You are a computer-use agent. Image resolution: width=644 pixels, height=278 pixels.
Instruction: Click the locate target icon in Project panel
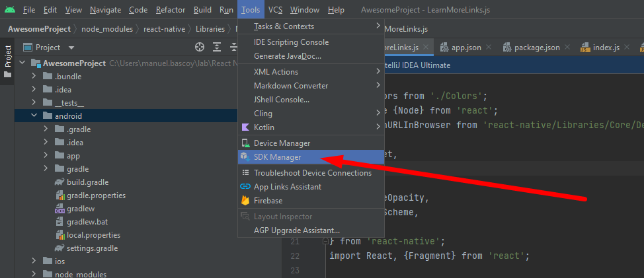pyautogui.click(x=200, y=48)
